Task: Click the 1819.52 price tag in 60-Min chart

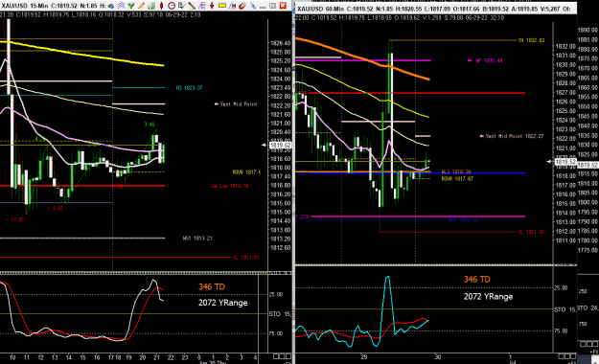Action: (x=565, y=162)
